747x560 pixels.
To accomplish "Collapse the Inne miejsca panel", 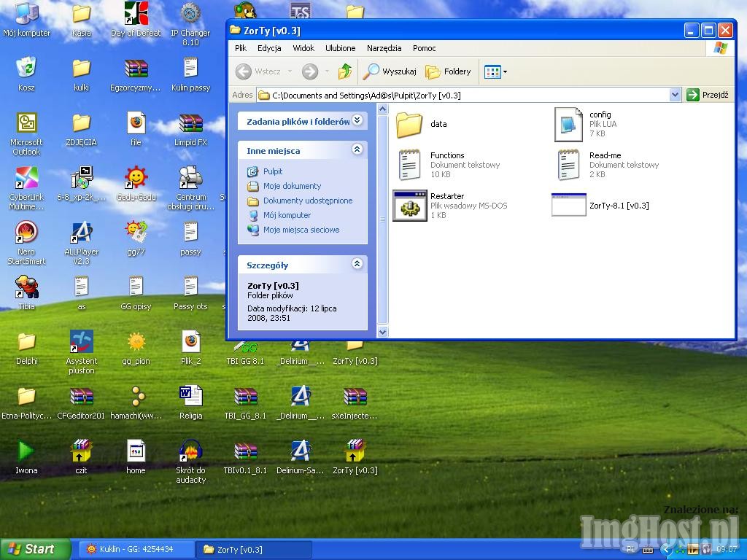I will coord(357,149).
